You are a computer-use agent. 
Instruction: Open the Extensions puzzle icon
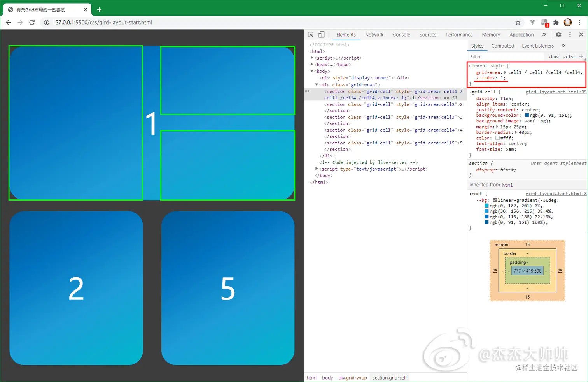tap(556, 22)
